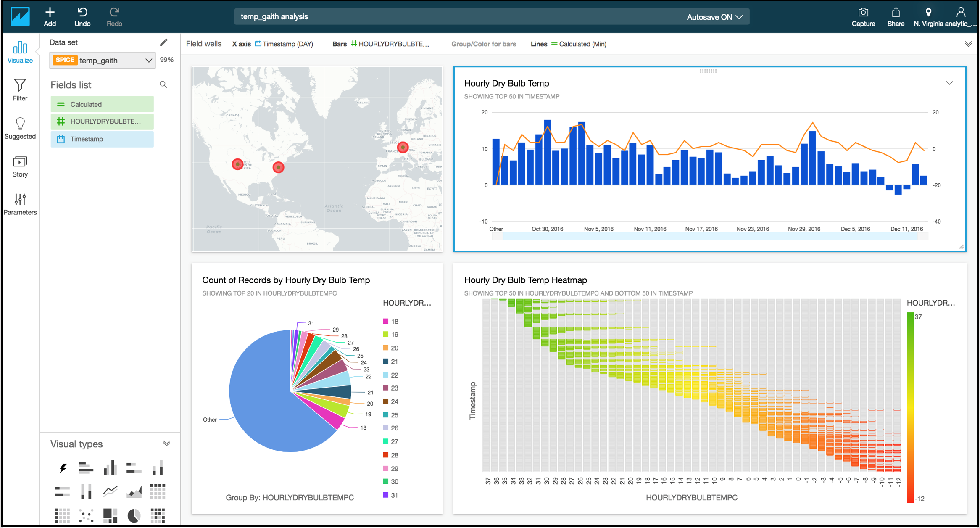980x528 pixels.
Task: Click the Capture camera button
Action: 863,17
